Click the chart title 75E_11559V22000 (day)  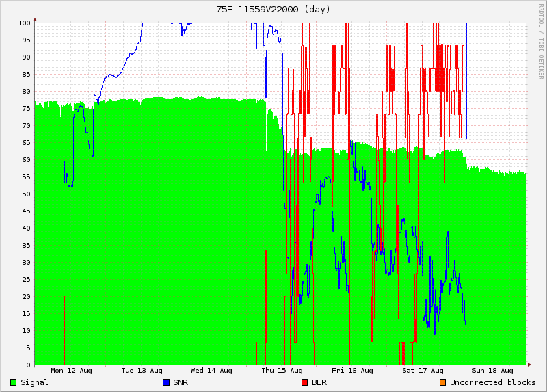(x=273, y=10)
